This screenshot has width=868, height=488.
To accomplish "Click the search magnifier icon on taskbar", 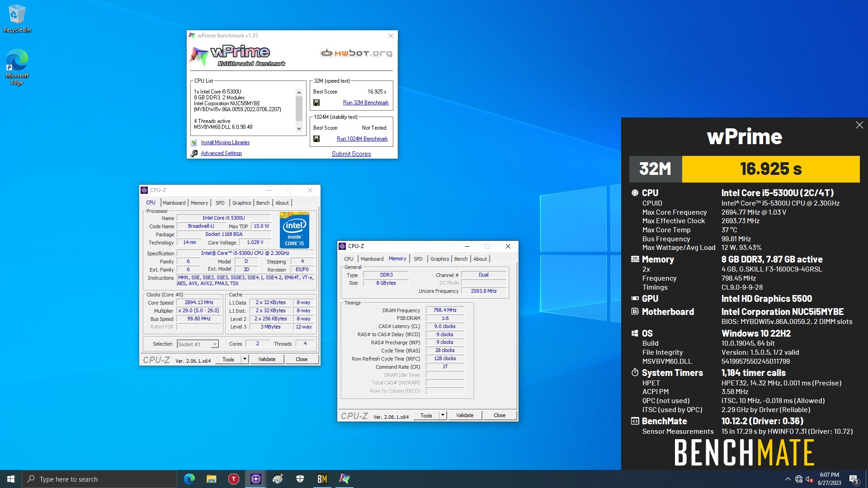I will click(31, 479).
